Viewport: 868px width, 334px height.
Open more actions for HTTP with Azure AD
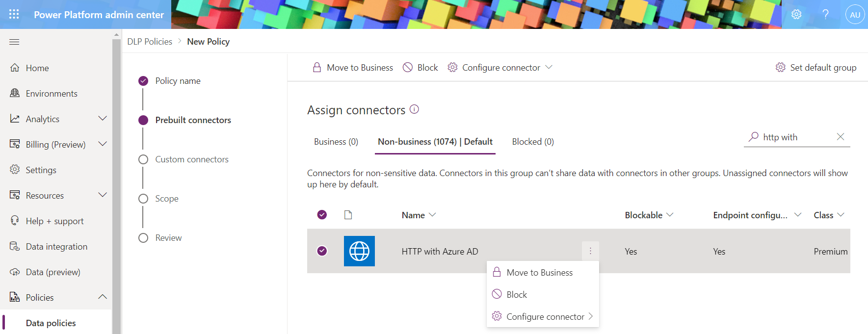tap(590, 251)
